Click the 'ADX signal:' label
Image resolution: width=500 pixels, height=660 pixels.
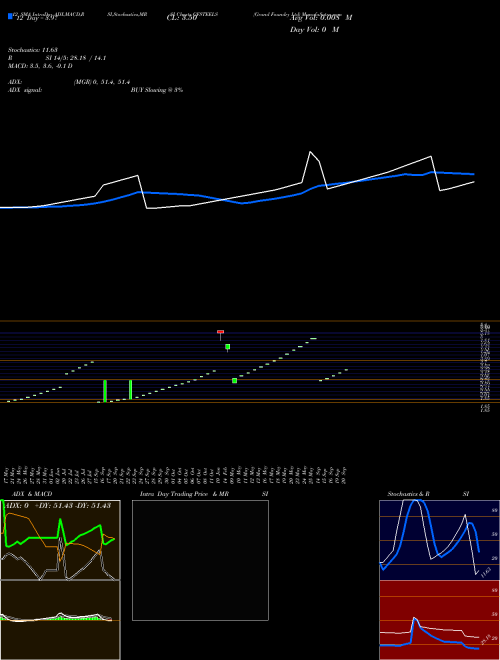[x=25, y=90]
